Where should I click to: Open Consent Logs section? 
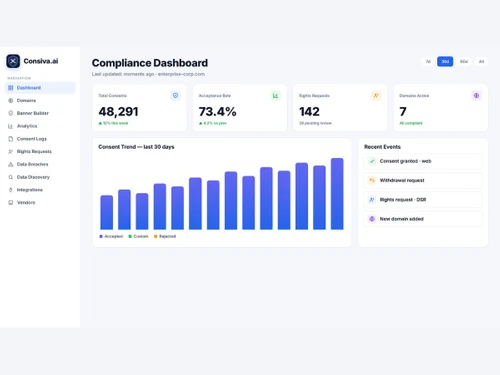40,139
